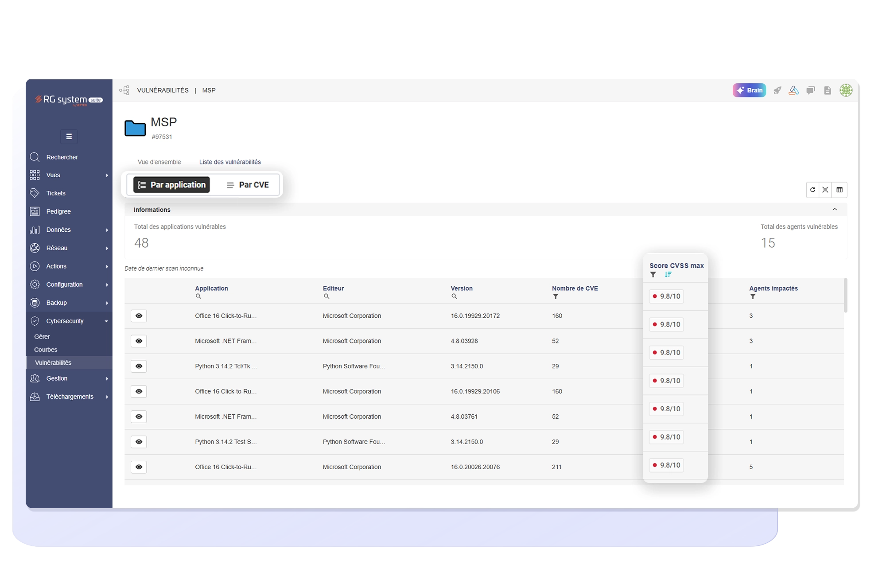
Task: Click the filter icon under Nombre de CVE
Action: tap(556, 296)
